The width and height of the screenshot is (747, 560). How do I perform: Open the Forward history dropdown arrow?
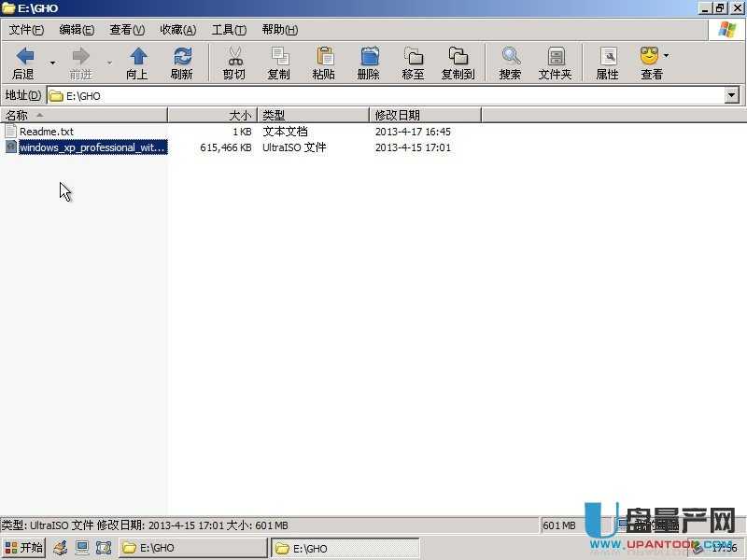[109, 63]
